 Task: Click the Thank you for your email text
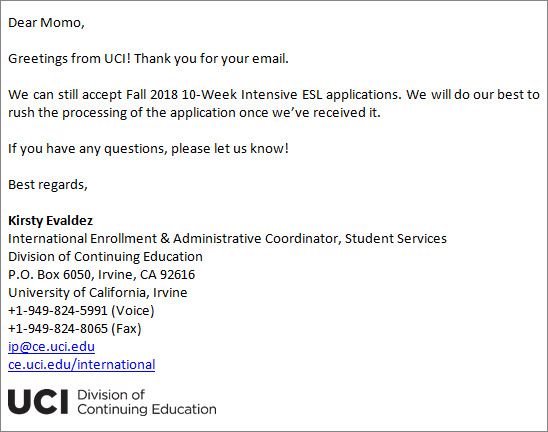coord(211,58)
